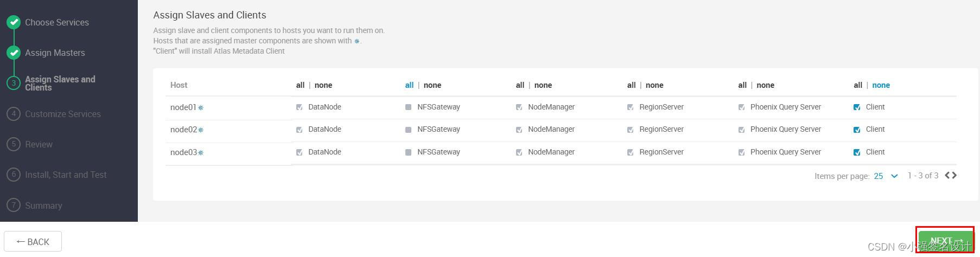The height and width of the screenshot is (257, 980).
Task: Go to previous page with left arrow
Action: tap(947, 175)
